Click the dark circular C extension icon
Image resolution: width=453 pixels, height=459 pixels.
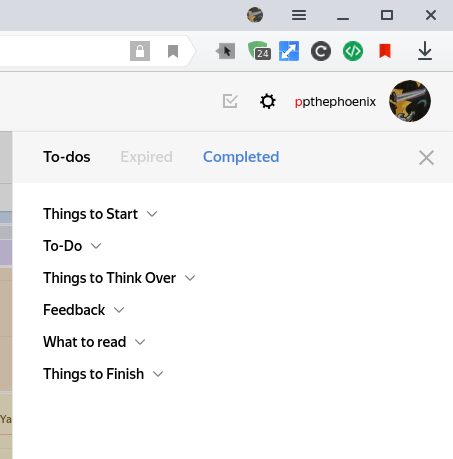click(321, 51)
